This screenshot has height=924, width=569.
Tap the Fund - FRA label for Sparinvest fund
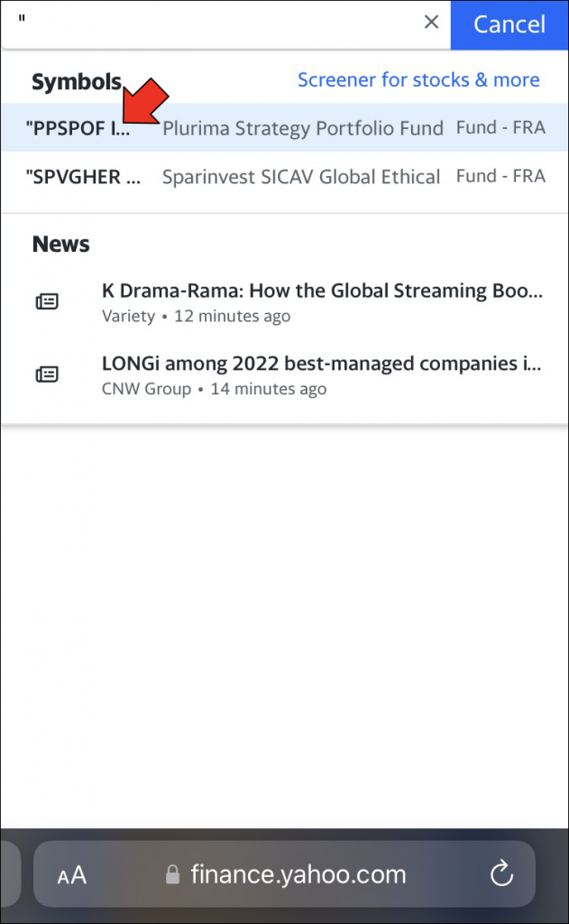[x=500, y=176]
